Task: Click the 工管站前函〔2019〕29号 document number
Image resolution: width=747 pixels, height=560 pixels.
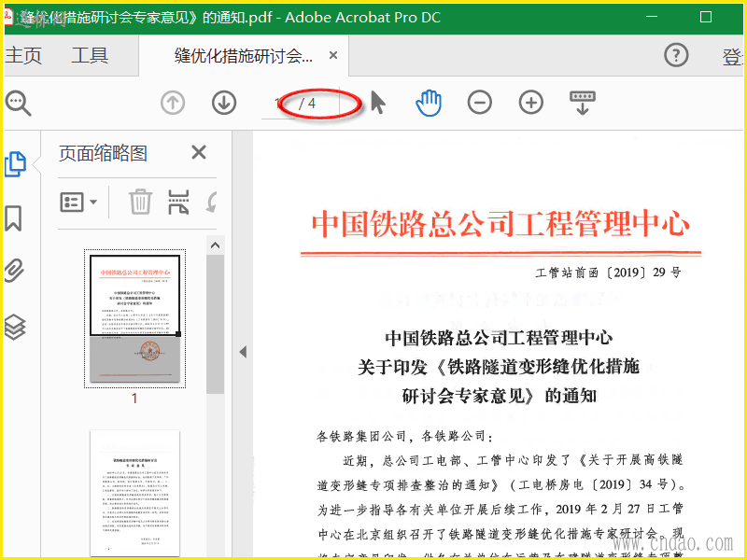Action: tap(609, 273)
